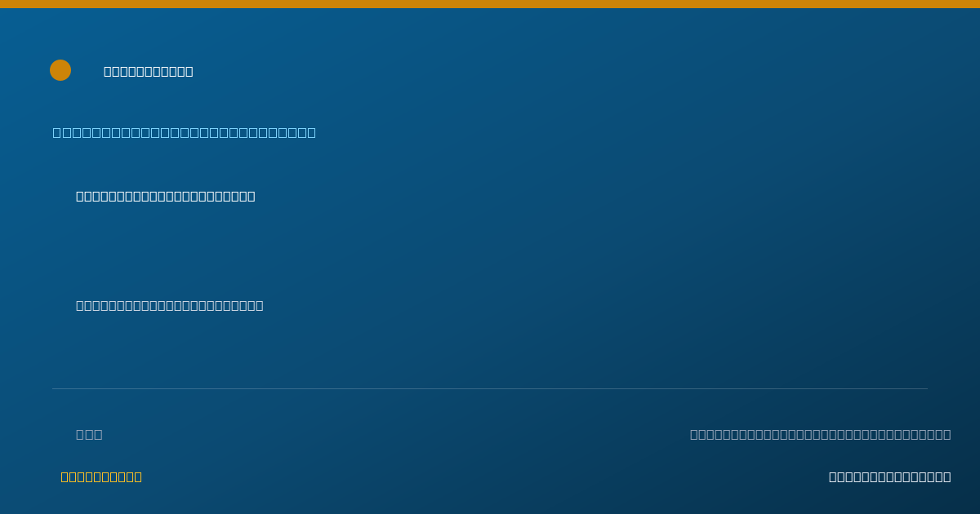Viewport: 980px width, 514px height.
Task: Click the second pale body text line
Action: pos(170,305)
